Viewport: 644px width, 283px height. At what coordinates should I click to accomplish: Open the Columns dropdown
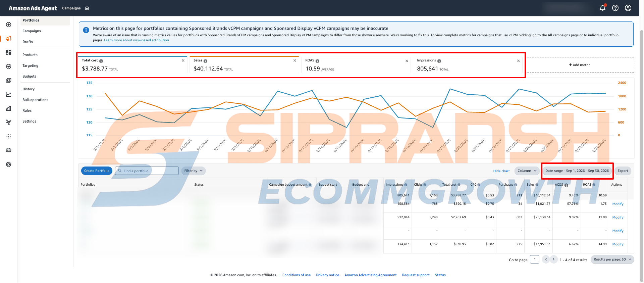click(x=527, y=171)
